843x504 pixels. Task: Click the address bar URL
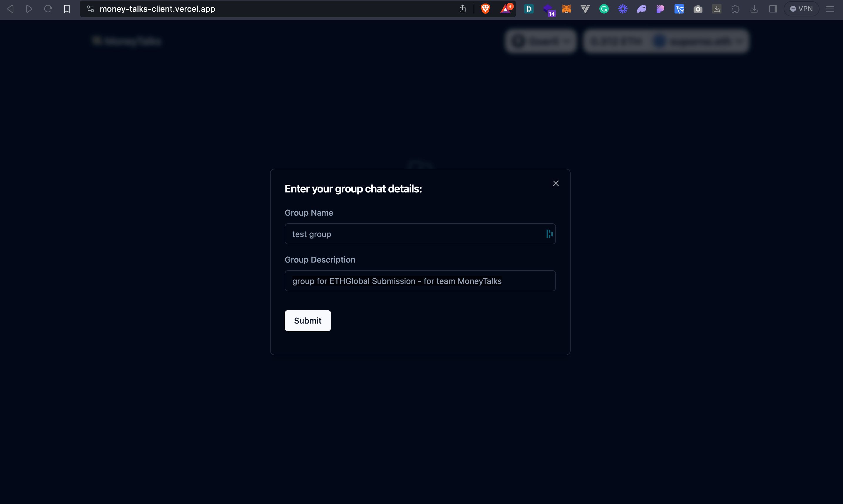157,9
